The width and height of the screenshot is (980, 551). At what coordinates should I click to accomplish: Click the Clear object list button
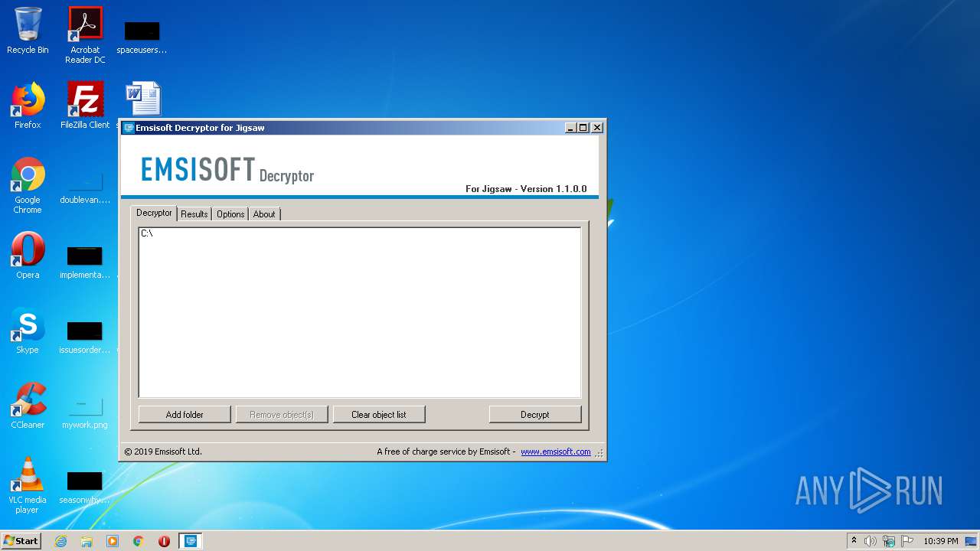pos(379,414)
